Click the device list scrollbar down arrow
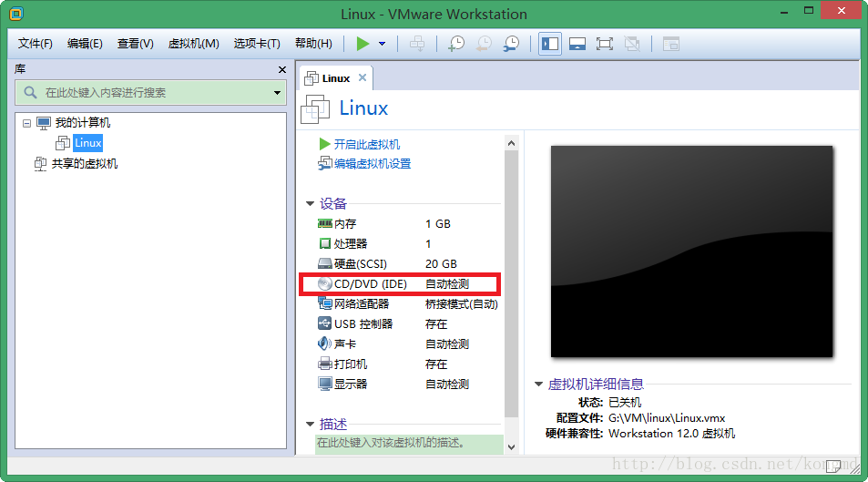Image resolution: width=868 pixels, height=482 pixels. [512, 447]
